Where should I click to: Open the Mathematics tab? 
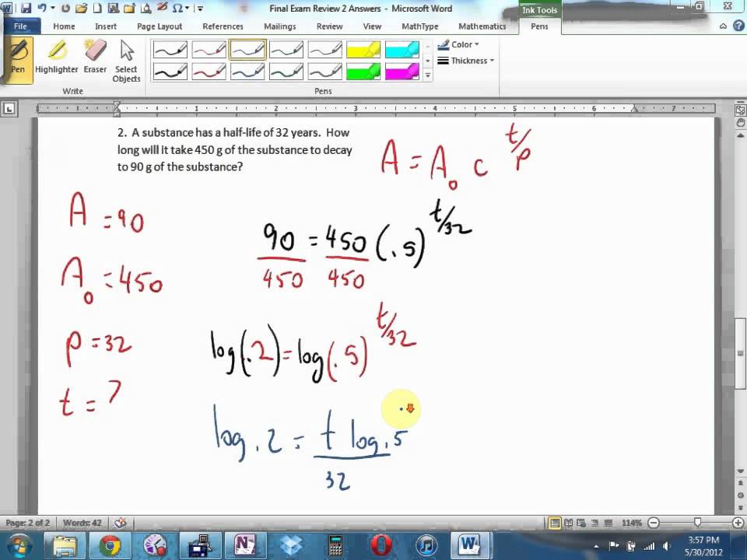click(482, 26)
